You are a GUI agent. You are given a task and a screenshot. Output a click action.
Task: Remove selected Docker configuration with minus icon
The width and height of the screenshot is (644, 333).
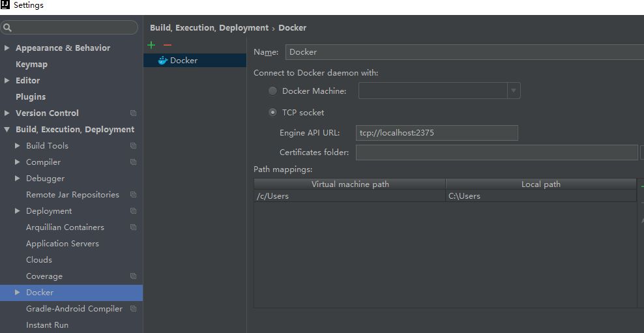click(x=167, y=45)
